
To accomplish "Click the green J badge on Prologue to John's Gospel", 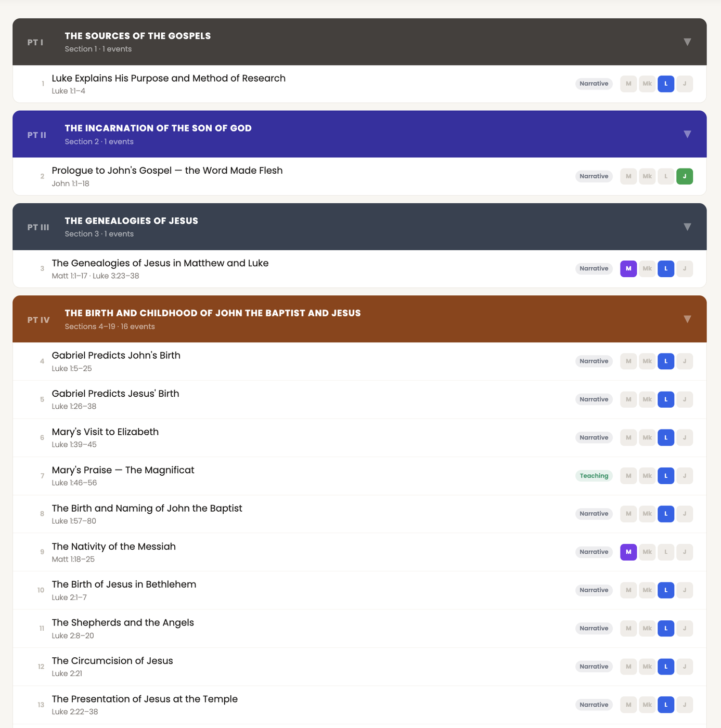I will tap(685, 176).
